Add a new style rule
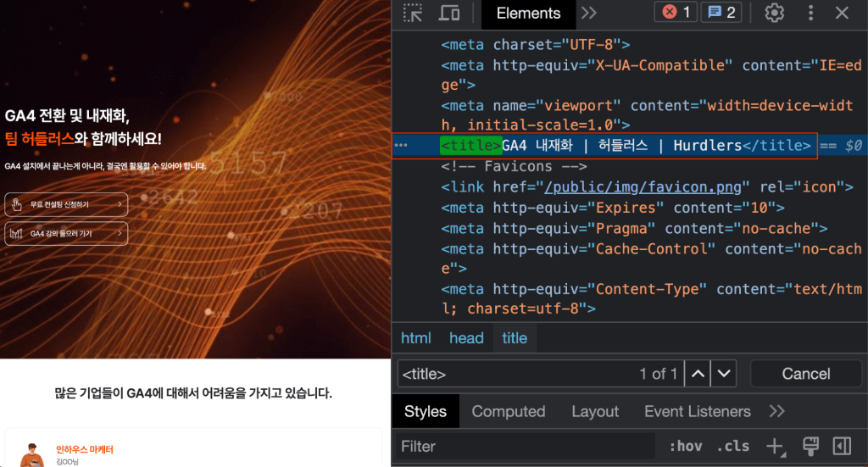 pyautogui.click(x=776, y=446)
